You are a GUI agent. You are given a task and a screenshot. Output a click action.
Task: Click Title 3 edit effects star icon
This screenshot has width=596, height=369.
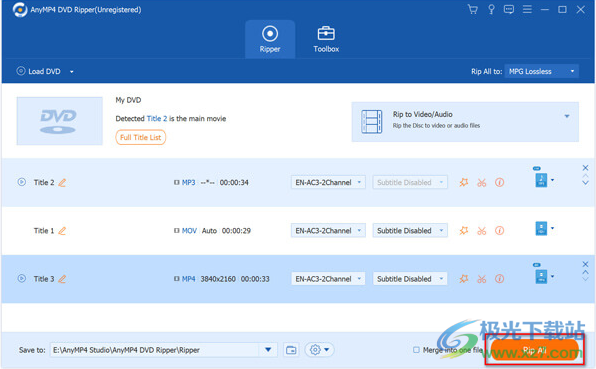(464, 279)
